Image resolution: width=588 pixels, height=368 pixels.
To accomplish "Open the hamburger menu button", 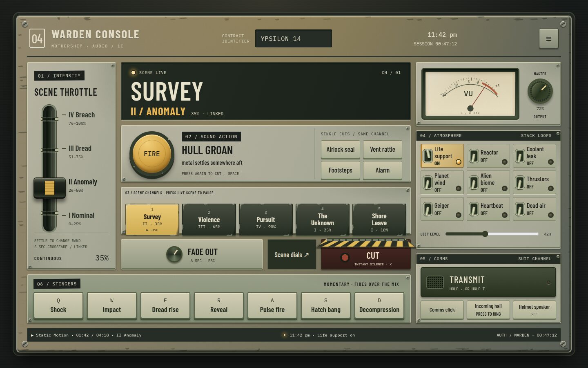I will pos(548,39).
